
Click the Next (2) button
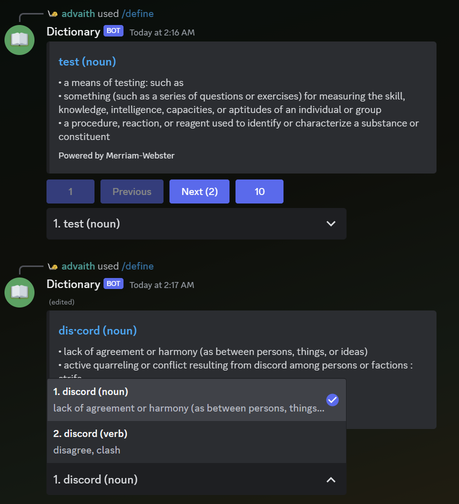click(199, 192)
